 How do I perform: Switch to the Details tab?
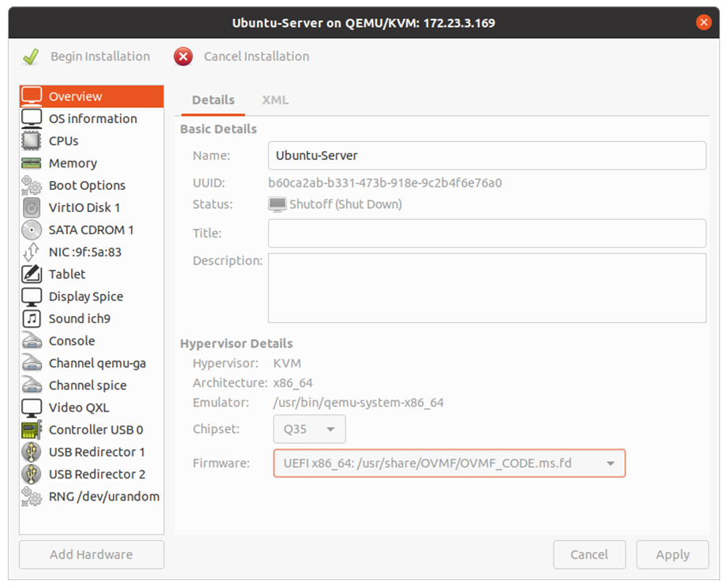tap(213, 100)
